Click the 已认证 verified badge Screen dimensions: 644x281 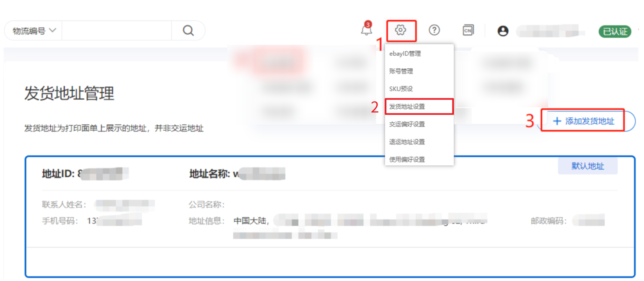pos(615,31)
